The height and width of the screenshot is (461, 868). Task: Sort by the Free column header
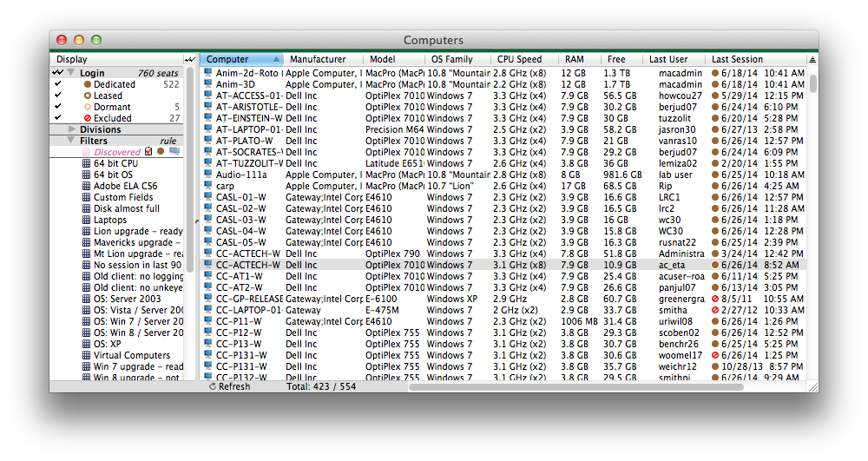[x=621, y=59]
